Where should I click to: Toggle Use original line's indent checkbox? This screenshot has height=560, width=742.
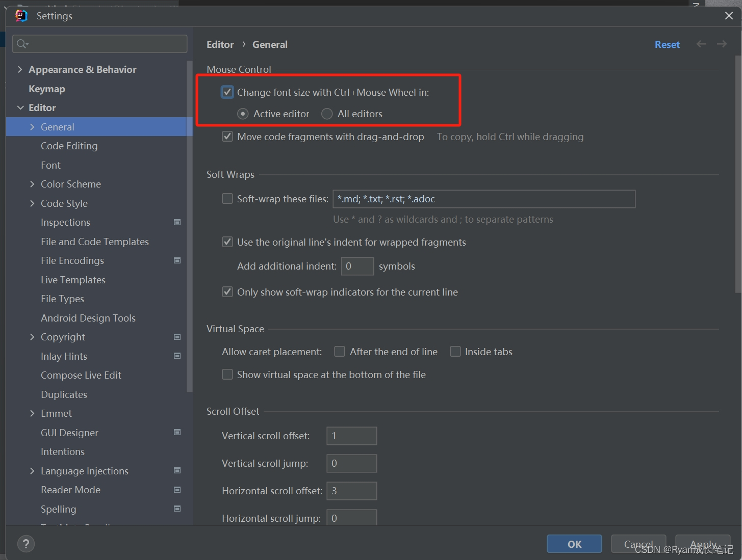click(227, 242)
